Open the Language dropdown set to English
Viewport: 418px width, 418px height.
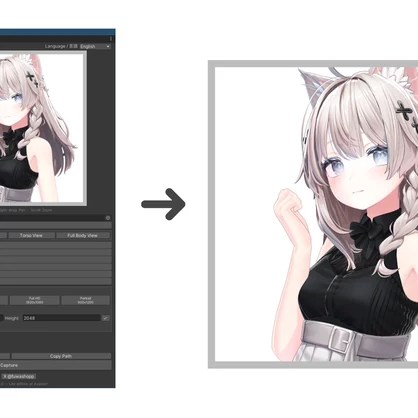pyautogui.click(x=95, y=46)
